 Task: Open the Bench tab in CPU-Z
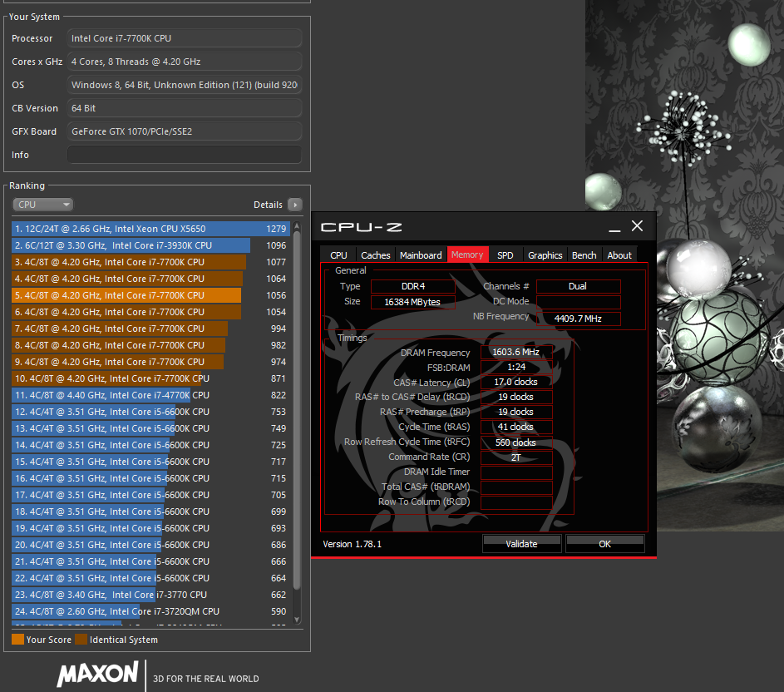[x=584, y=255]
